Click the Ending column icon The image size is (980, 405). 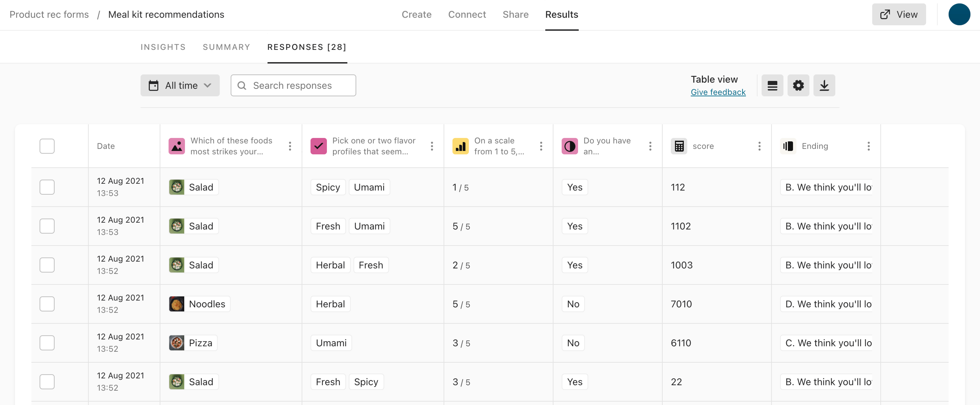coord(788,146)
